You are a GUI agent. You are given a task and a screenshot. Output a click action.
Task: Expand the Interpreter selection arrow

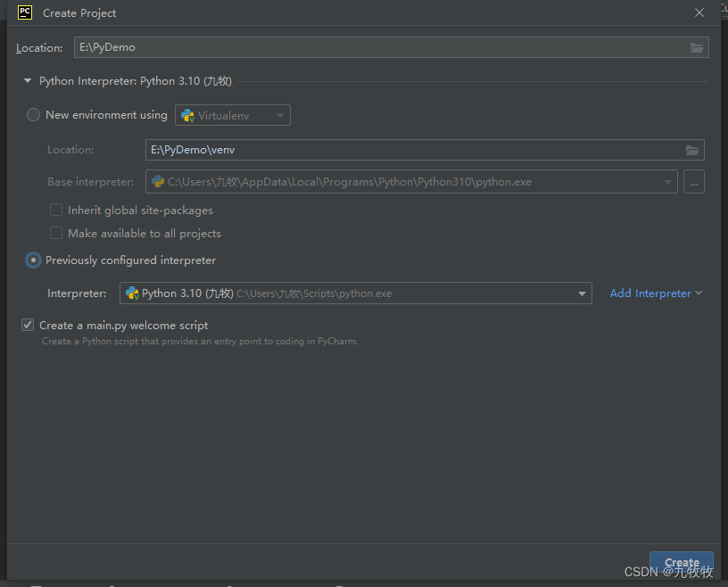click(x=582, y=293)
